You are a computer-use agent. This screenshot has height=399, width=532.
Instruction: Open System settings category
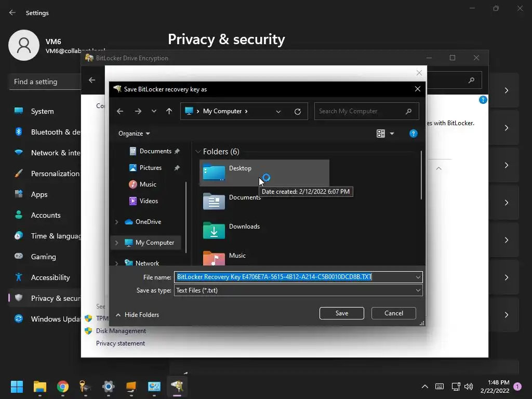(x=43, y=111)
